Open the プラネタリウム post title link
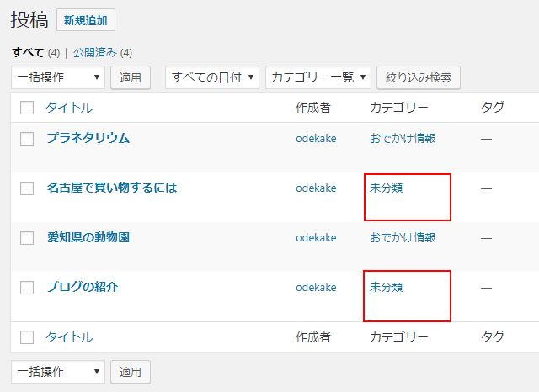 point(88,138)
